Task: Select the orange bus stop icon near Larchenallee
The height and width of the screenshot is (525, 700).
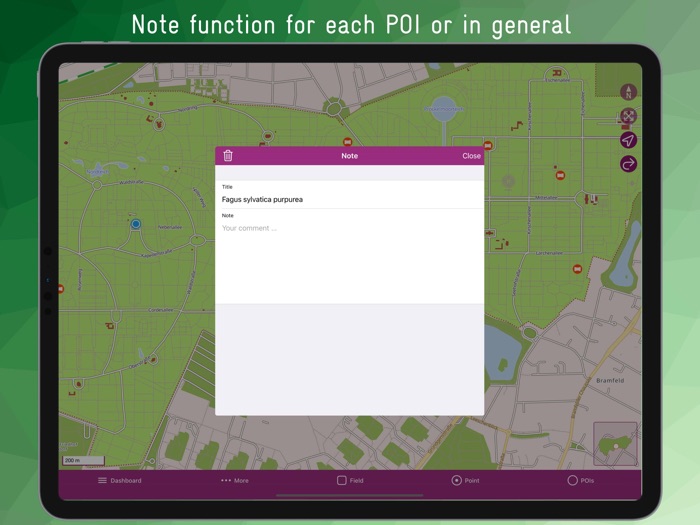Action: 577,269
